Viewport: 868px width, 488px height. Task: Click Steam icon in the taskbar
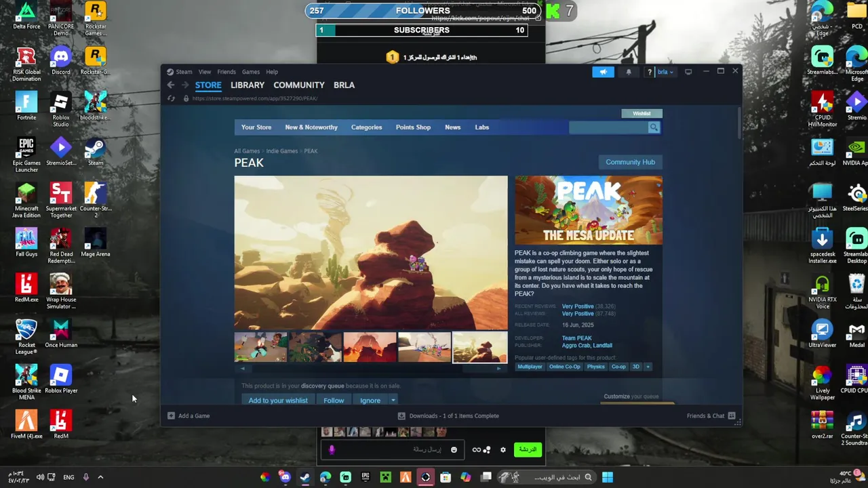click(x=305, y=477)
